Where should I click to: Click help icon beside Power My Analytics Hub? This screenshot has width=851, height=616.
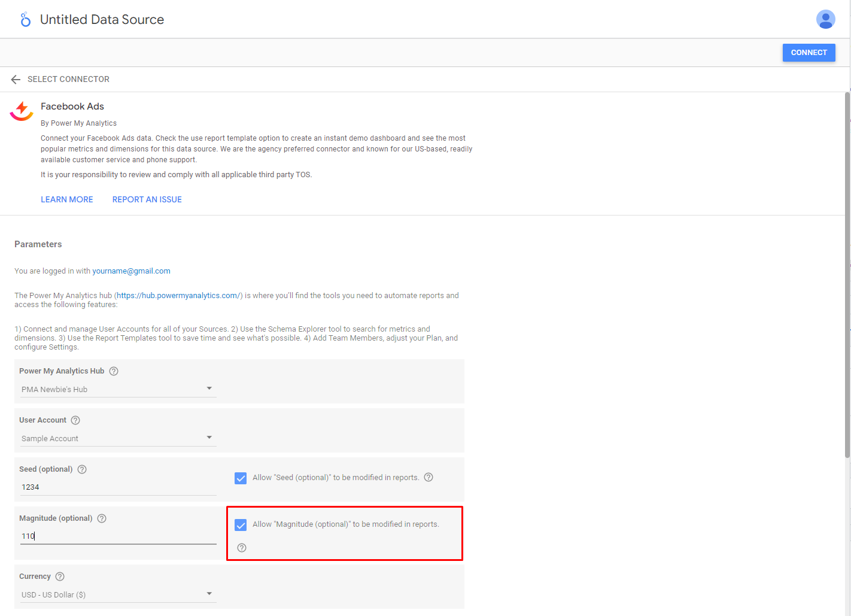[114, 371]
